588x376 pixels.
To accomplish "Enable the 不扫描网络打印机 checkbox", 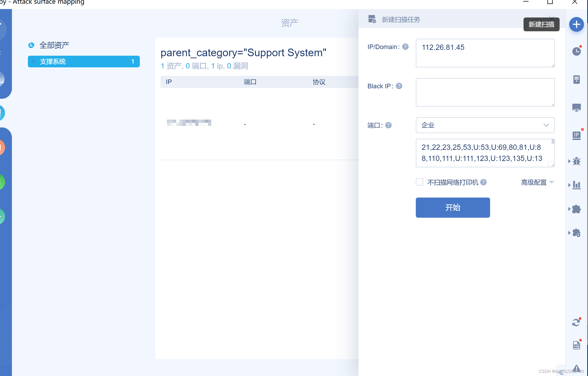I will [x=419, y=182].
